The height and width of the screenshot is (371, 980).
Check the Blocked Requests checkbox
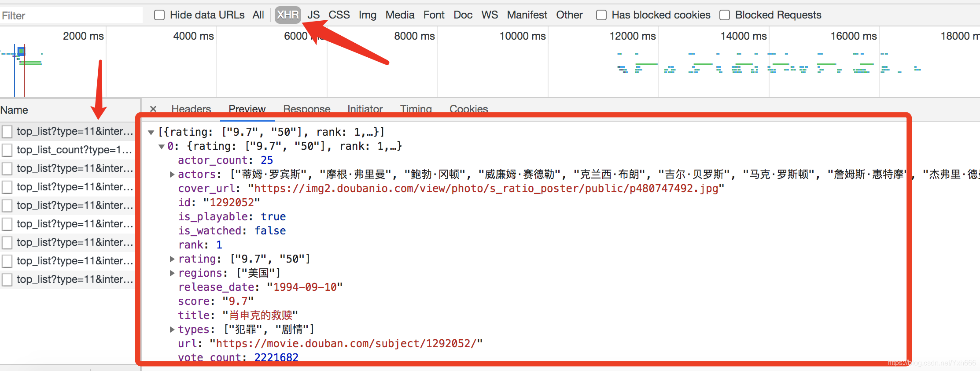pos(725,15)
